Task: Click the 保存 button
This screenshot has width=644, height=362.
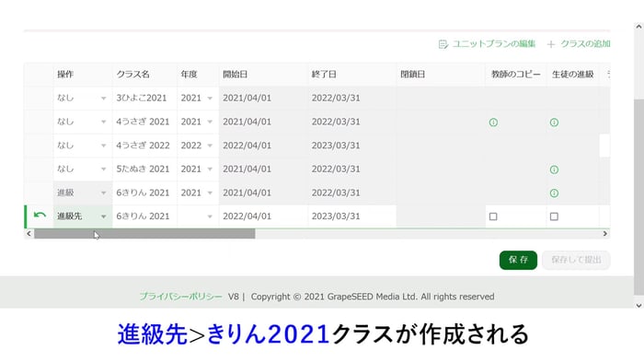Action: click(518, 260)
